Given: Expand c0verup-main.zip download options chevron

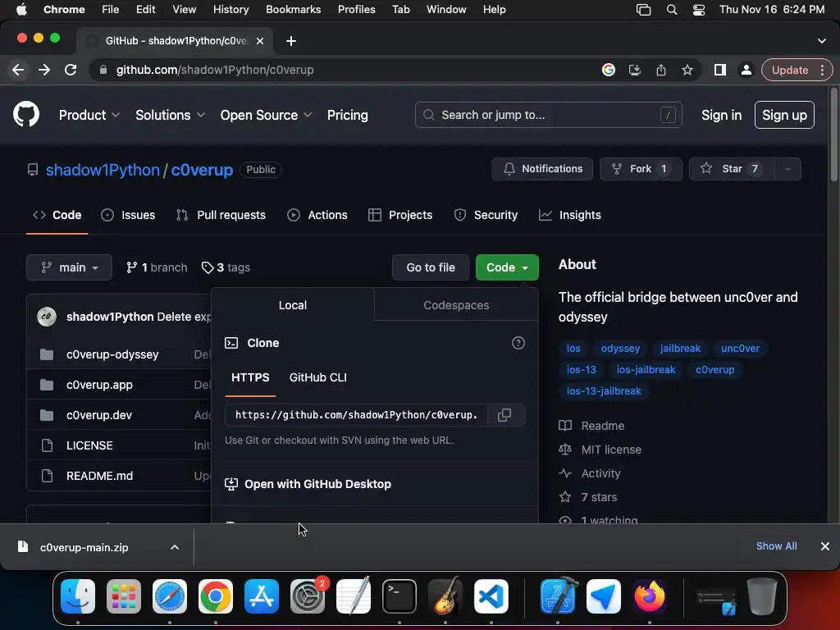Looking at the screenshot, I should point(175,547).
